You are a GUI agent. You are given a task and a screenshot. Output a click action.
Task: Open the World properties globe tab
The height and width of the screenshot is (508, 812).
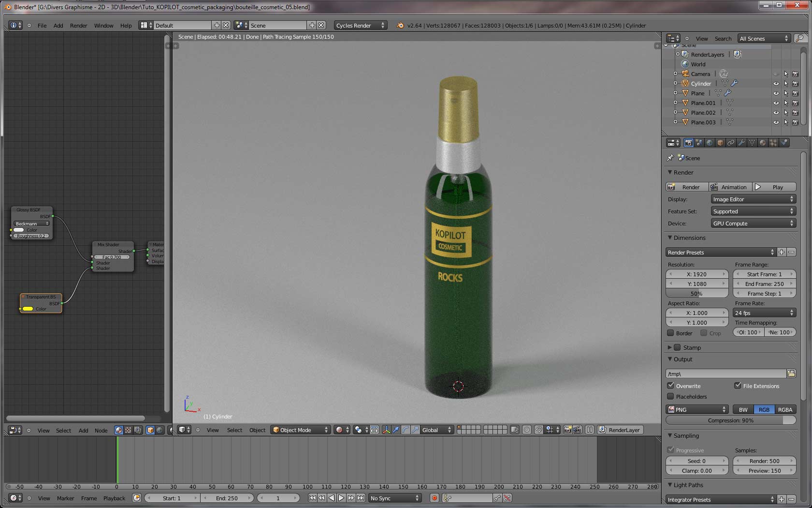point(710,143)
